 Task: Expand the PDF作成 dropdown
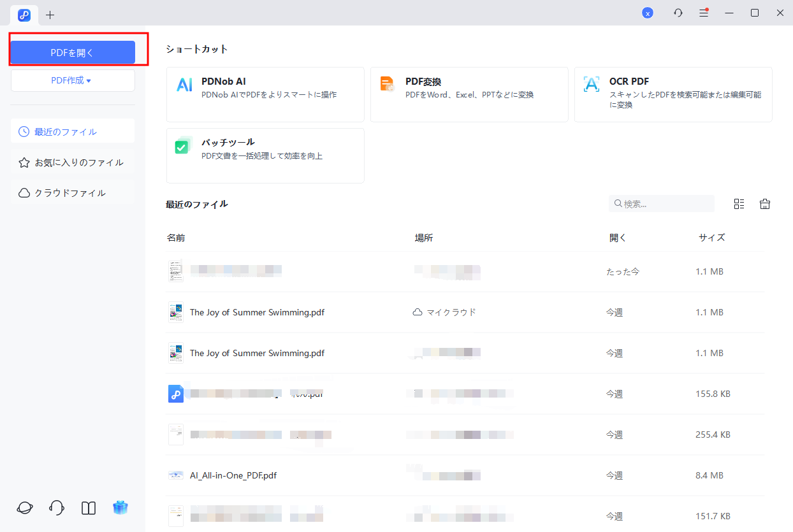click(x=72, y=80)
